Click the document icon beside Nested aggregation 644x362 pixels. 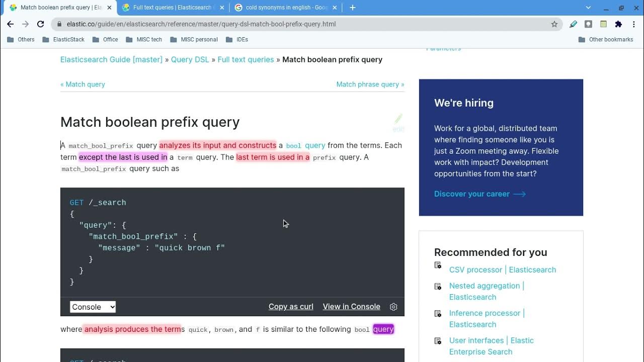tap(438, 286)
